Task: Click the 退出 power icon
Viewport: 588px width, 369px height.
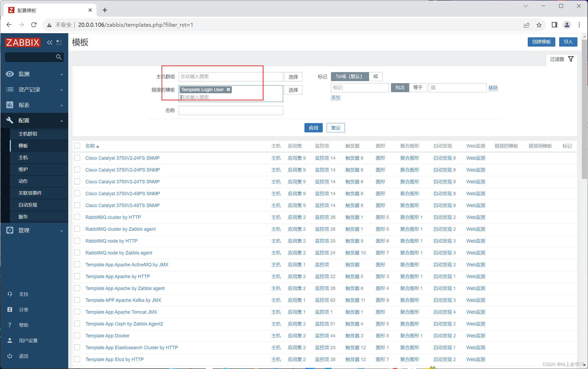Action: pos(10,356)
